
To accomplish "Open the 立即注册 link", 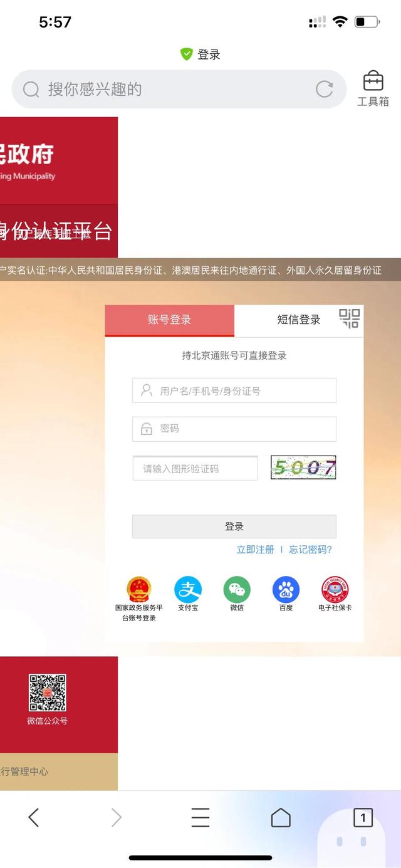I will pos(255,550).
